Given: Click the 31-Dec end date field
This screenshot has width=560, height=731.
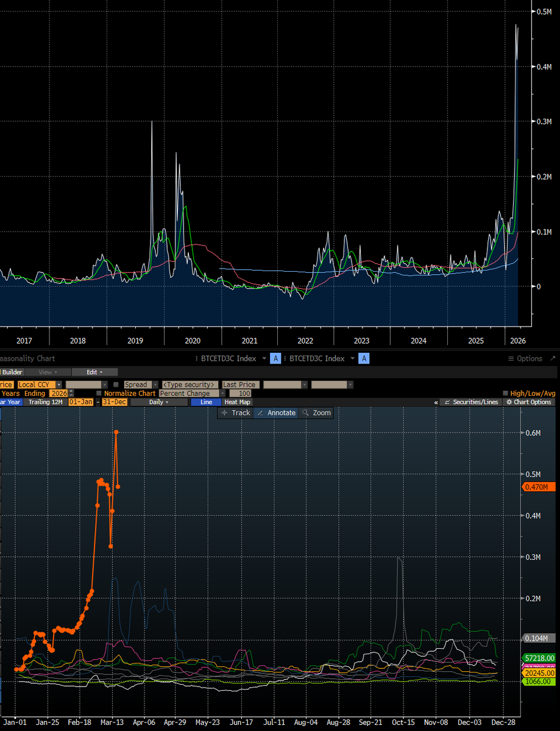Looking at the screenshot, I should tap(113, 402).
